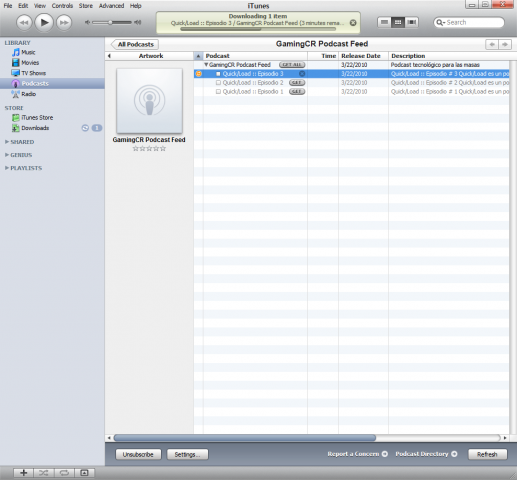Toggle shuffle at the bottom bar
Image resolution: width=517 pixels, height=480 pixels.
[x=44, y=473]
